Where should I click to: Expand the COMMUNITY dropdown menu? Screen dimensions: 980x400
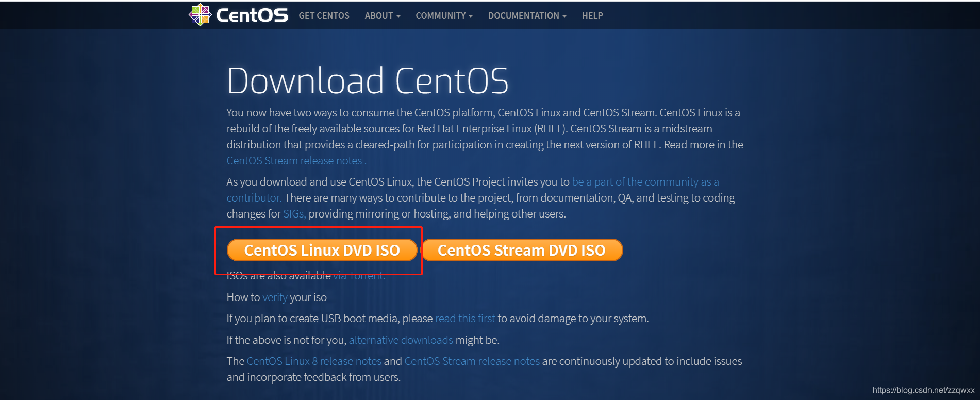[444, 15]
